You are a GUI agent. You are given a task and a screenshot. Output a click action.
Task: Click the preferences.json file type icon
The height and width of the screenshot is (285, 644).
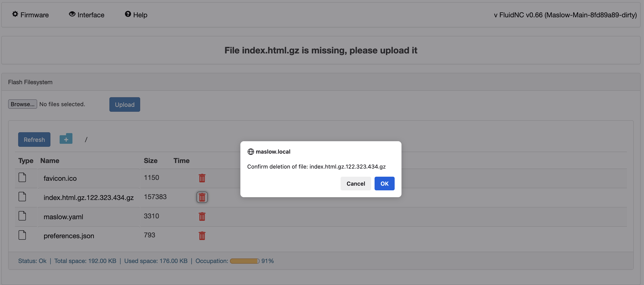point(22,235)
